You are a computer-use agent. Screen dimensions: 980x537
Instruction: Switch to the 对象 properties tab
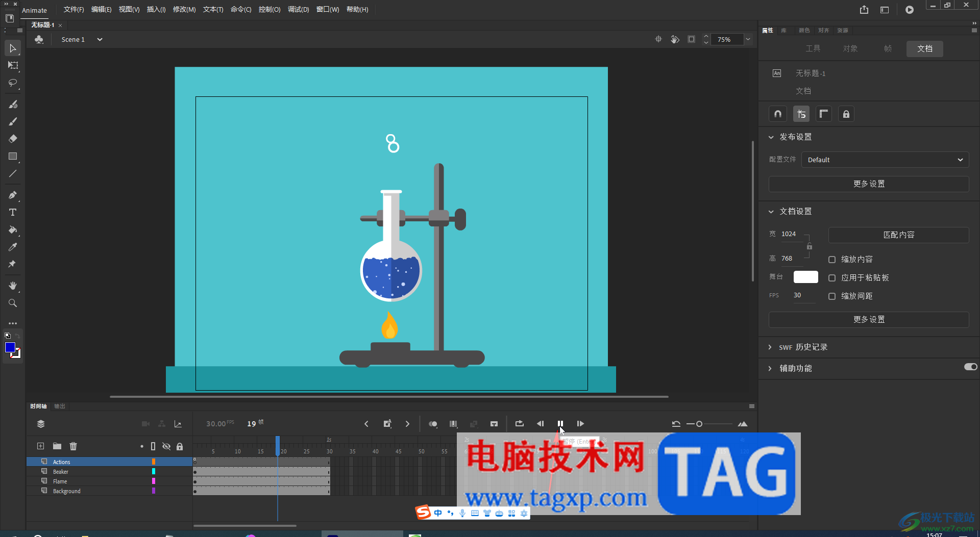[850, 48]
